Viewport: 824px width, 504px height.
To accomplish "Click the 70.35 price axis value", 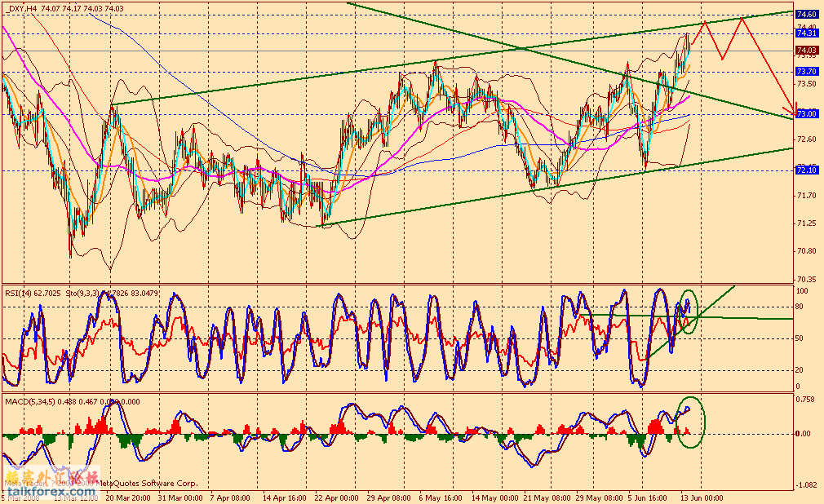I will (807, 279).
